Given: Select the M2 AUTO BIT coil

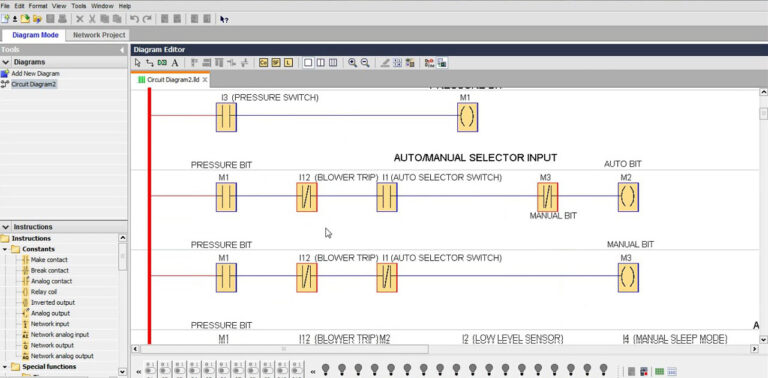Looking at the screenshot, I should (628, 197).
